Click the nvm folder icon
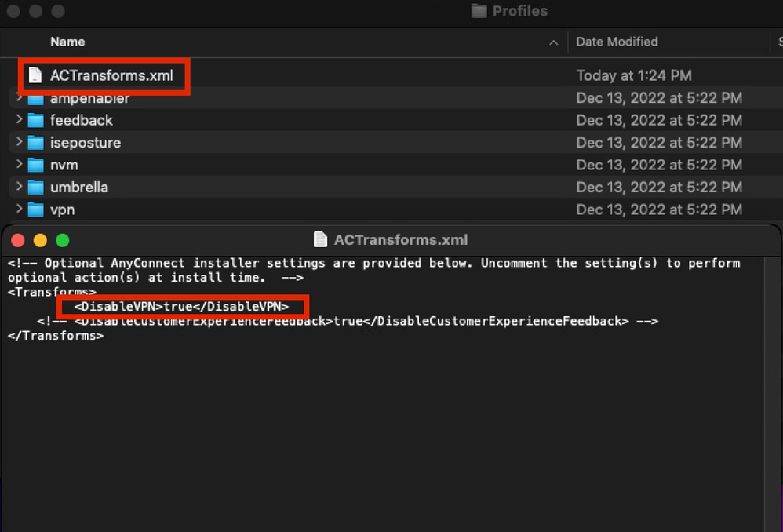The width and height of the screenshot is (783, 532). click(35, 165)
